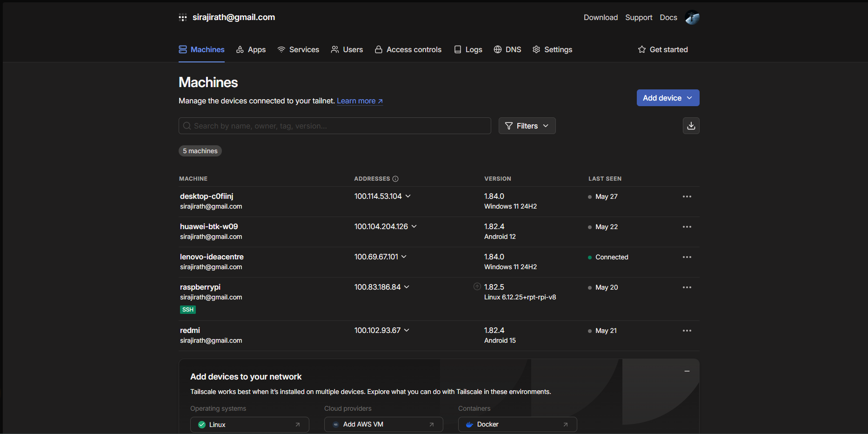Open the user avatar profile menu

pyautogui.click(x=692, y=18)
